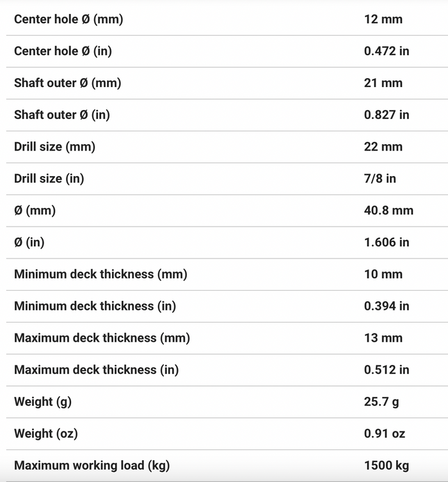Select the Drill size (mm) label

pyautogui.click(x=54, y=147)
